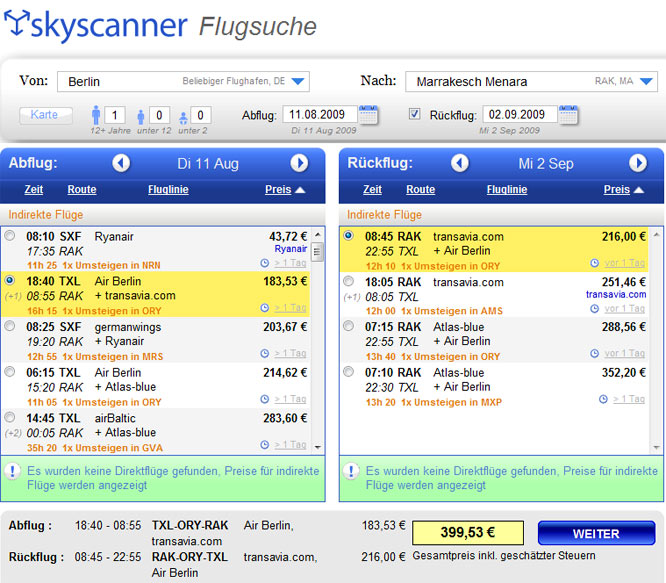
Task: Open the Von Berlin airport dropdown
Action: coord(298,81)
